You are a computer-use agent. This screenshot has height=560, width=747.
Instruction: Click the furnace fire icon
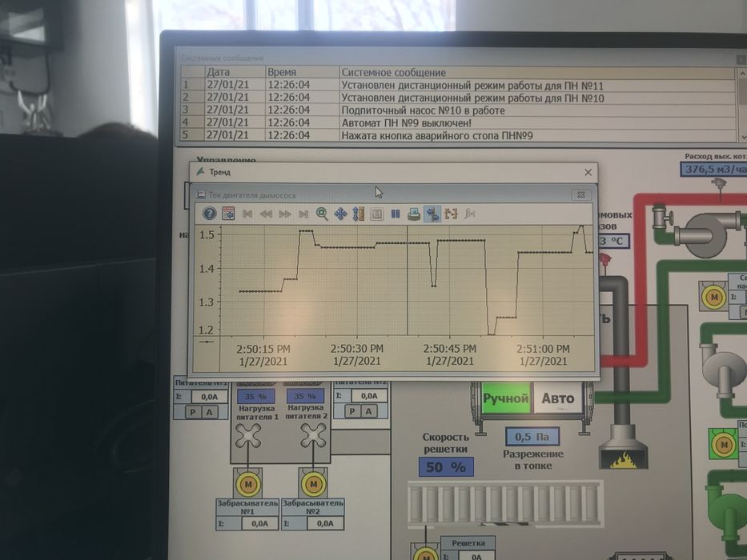(623, 459)
